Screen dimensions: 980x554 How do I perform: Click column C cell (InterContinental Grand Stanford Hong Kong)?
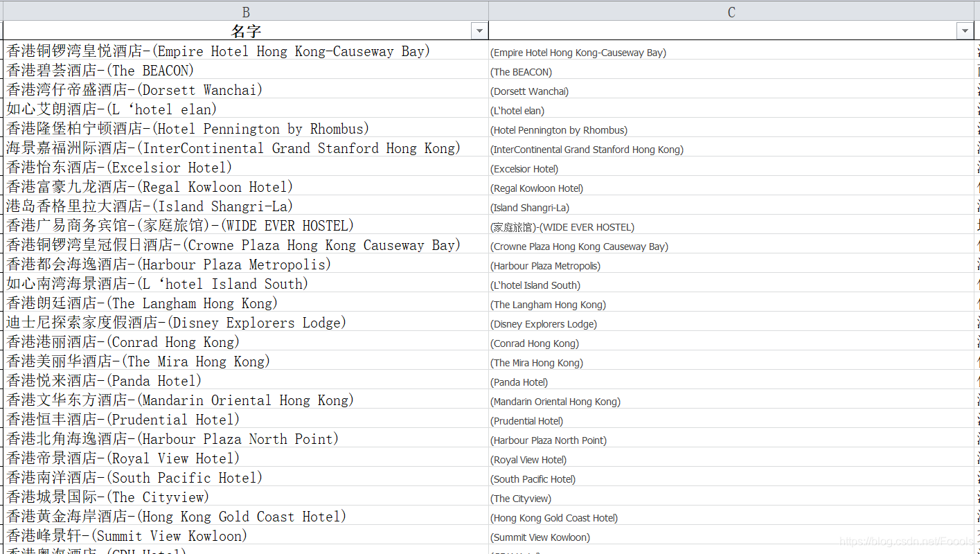[732, 148]
